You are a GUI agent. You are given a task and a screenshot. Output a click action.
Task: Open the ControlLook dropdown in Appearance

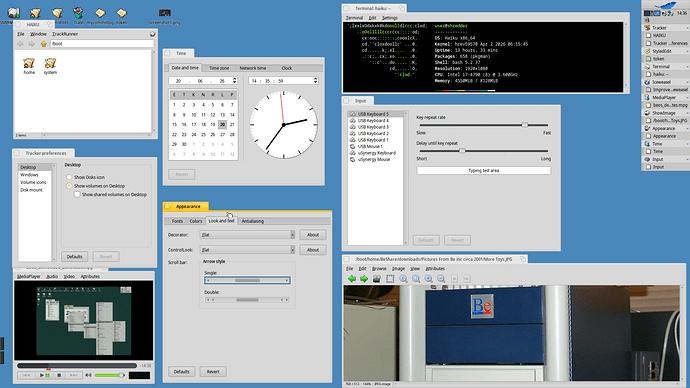tap(247, 250)
